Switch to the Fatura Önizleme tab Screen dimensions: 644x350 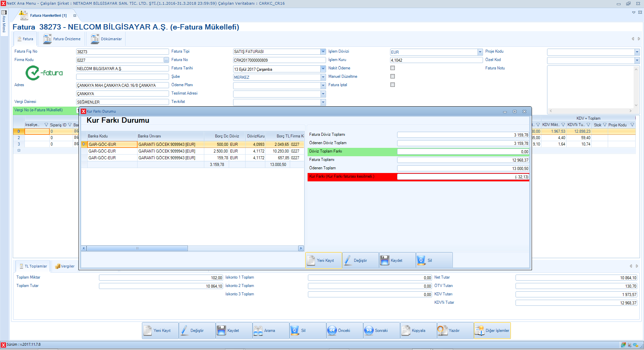pyautogui.click(x=62, y=39)
